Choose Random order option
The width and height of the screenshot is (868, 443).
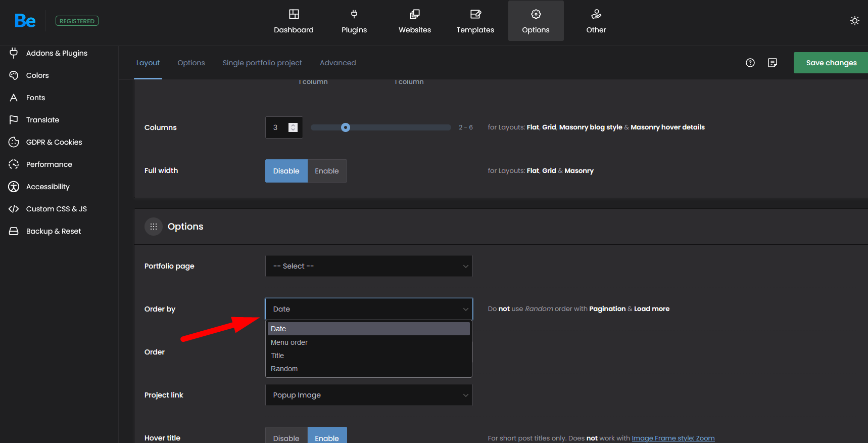369,369
